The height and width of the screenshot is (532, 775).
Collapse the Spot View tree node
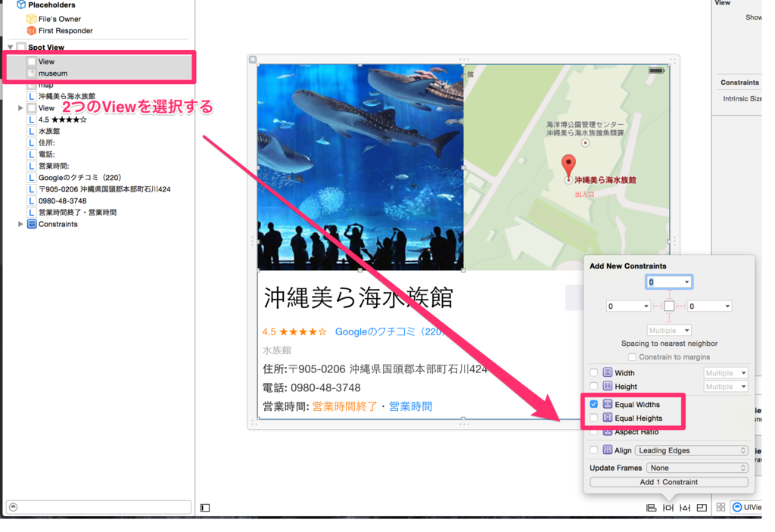pyautogui.click(x=11, y=48)
